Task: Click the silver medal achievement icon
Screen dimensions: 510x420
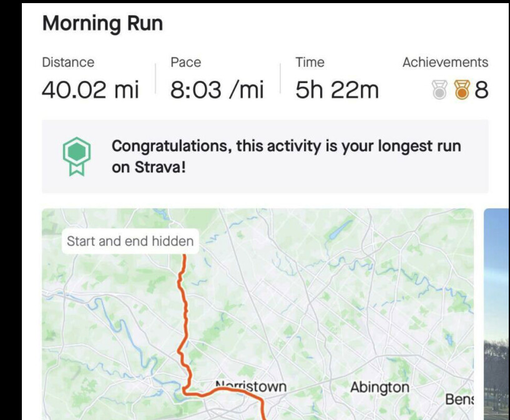Action: click(440, 90)
